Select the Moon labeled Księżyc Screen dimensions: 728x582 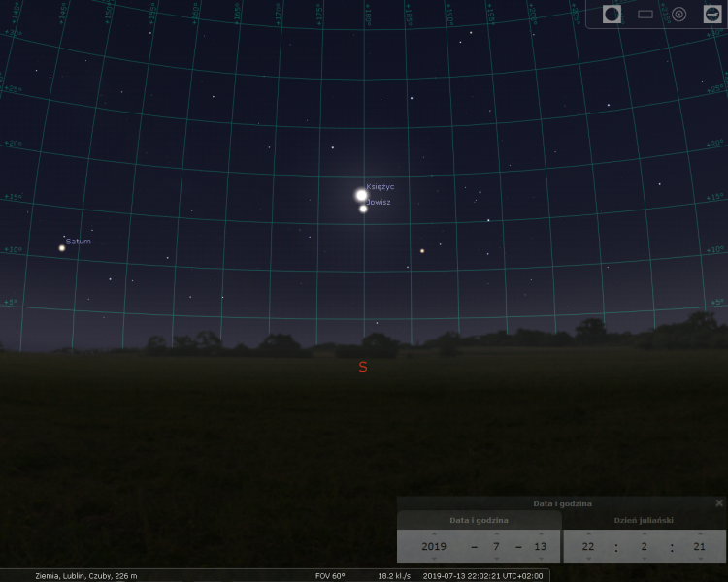pos(361,195)
